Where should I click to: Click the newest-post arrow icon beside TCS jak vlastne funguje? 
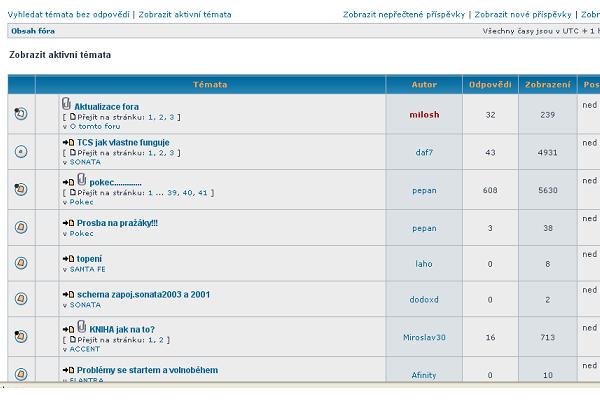pos(68,142)
